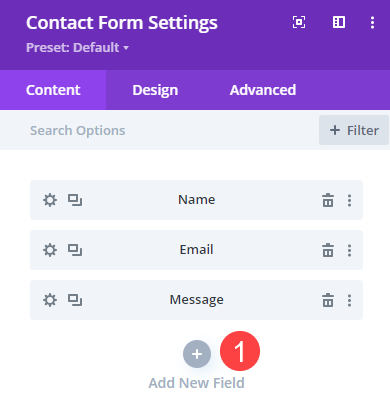The height and width of the screenshot is (411, 390).
Task: Switch to the Design tab
Action: (155, 90)
